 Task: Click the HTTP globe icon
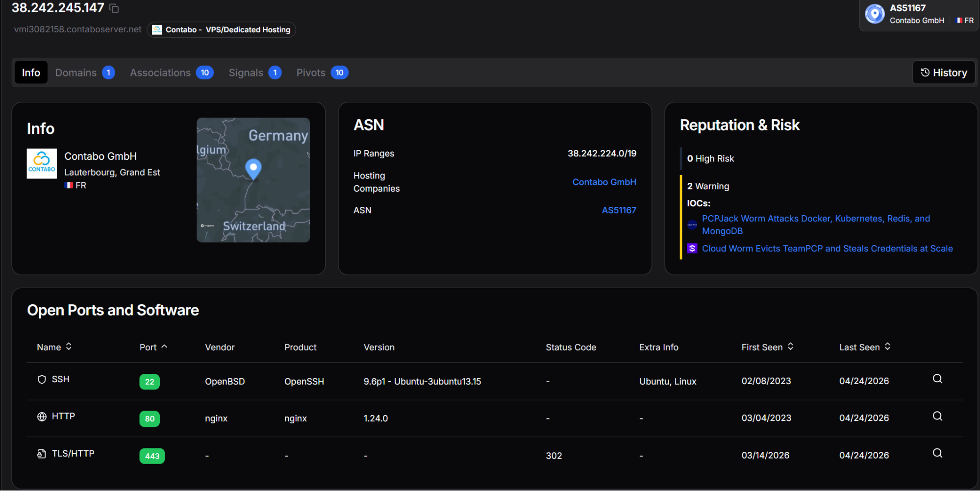[42, 417]
